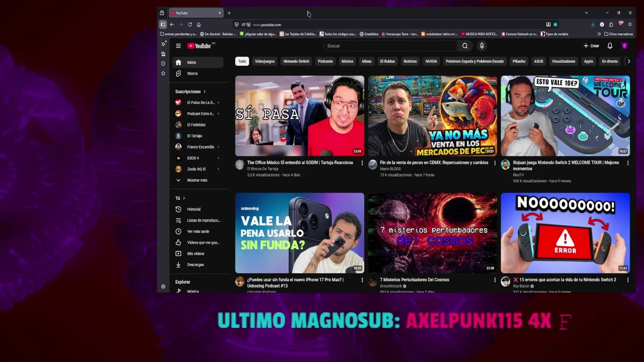The width and height of the screenshot is (644, 362).
Task: Open Zoolo XQ Sí channel
Action: point(197,169)
